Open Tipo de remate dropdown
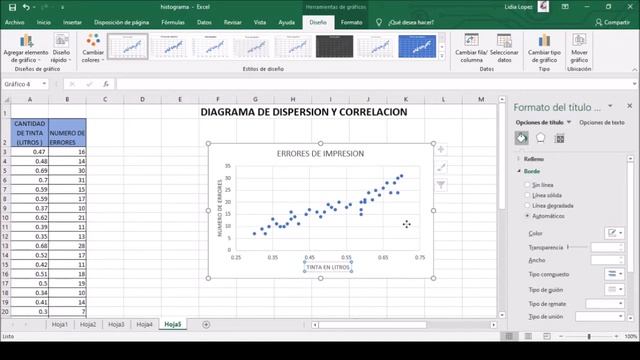Image resolution: width=640 pixels, height=360 pixels. coord(605,303)
